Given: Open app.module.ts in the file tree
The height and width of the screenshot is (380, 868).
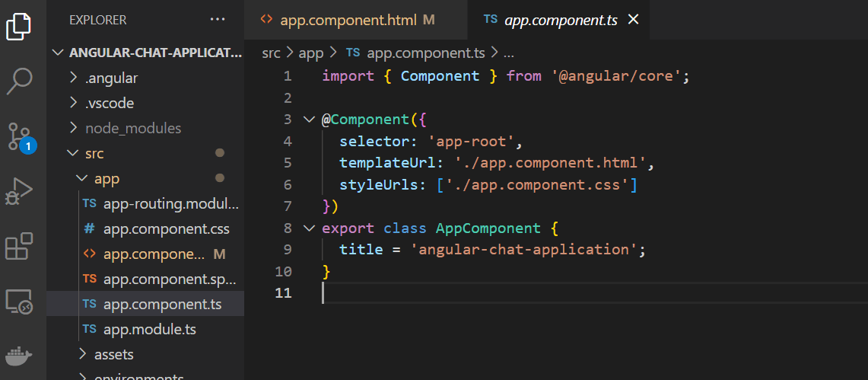Looking at the screenshot, I should pos(149,329).
